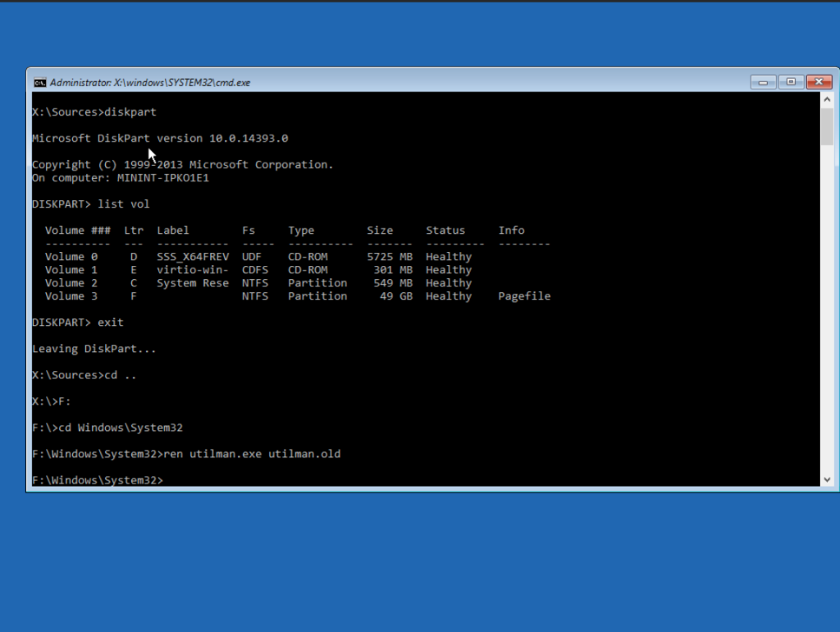Image resolution: width=840 pixels, height=632 pixels.
Task: Close the Administrator cmd.exe window
Action: point(819,82)
